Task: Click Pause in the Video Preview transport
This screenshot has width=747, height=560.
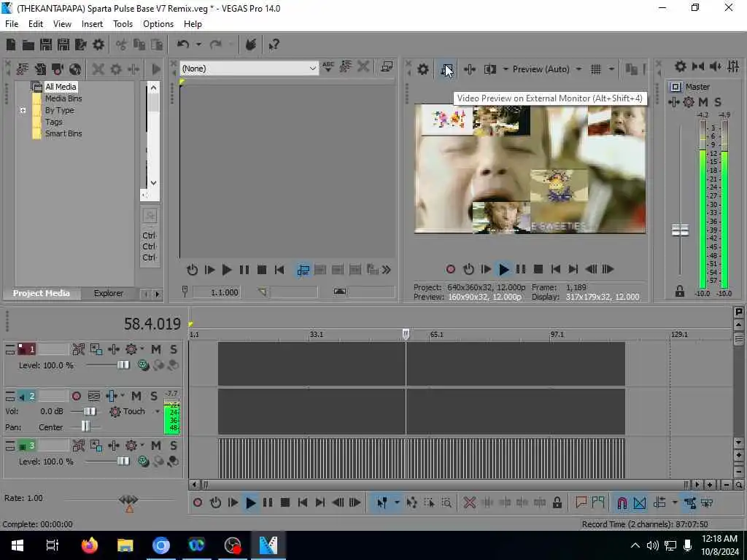Action: [521, 270]
